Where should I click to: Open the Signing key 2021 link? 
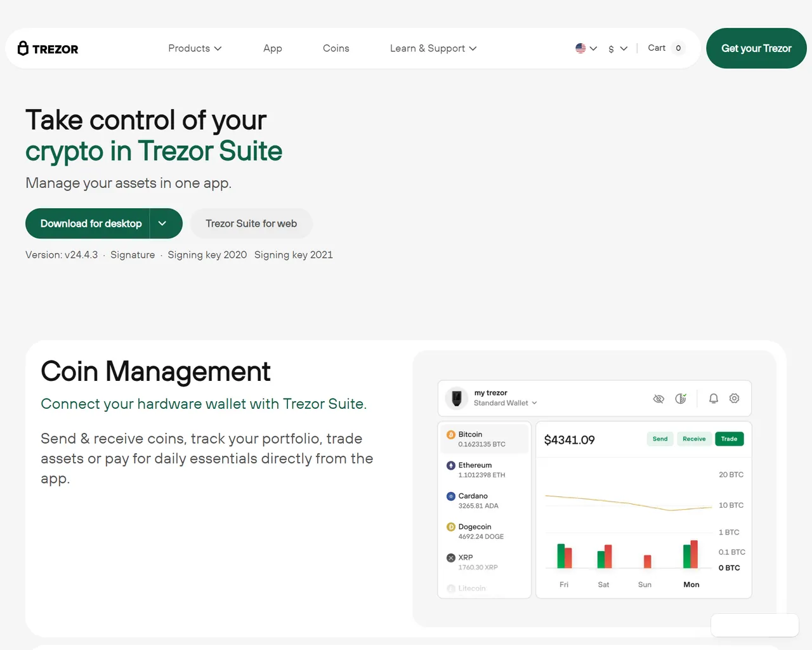(x=294, y=255)
